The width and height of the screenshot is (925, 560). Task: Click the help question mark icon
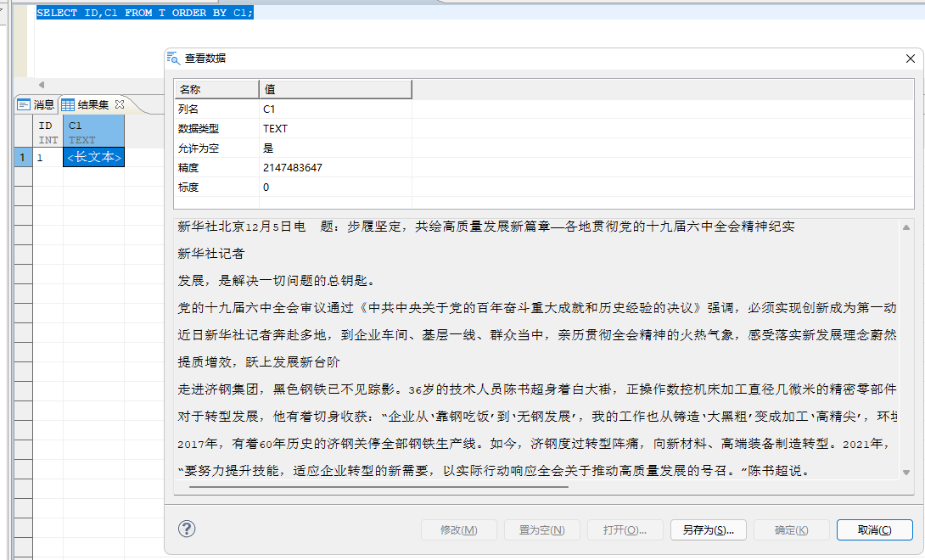tap(187, 529)
